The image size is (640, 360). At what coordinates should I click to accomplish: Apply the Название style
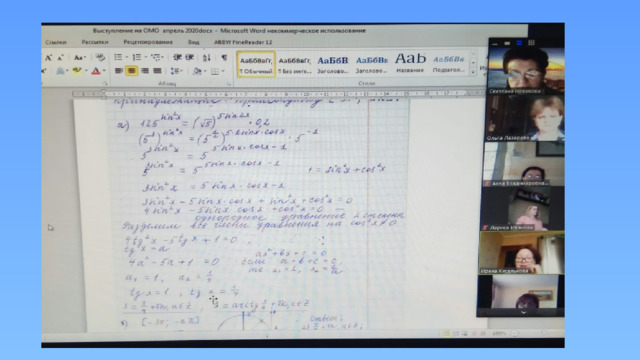(x=410, y=63)
